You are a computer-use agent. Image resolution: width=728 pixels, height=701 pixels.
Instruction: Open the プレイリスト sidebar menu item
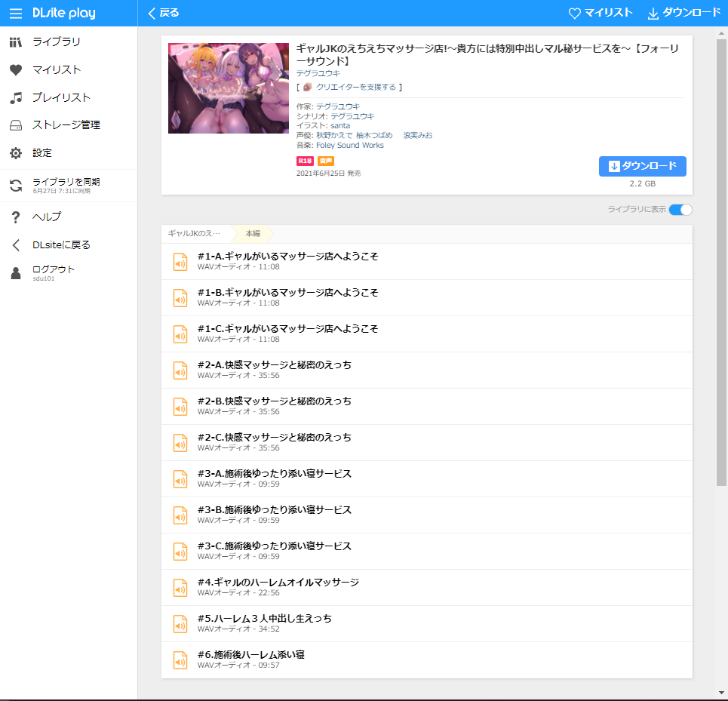click(x=69, y=97)
